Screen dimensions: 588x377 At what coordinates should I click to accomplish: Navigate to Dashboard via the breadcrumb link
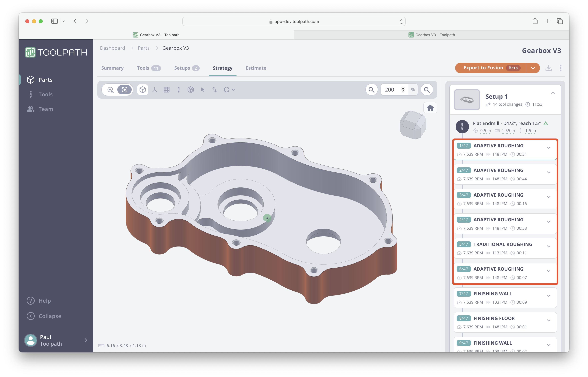tap(112, 48)
